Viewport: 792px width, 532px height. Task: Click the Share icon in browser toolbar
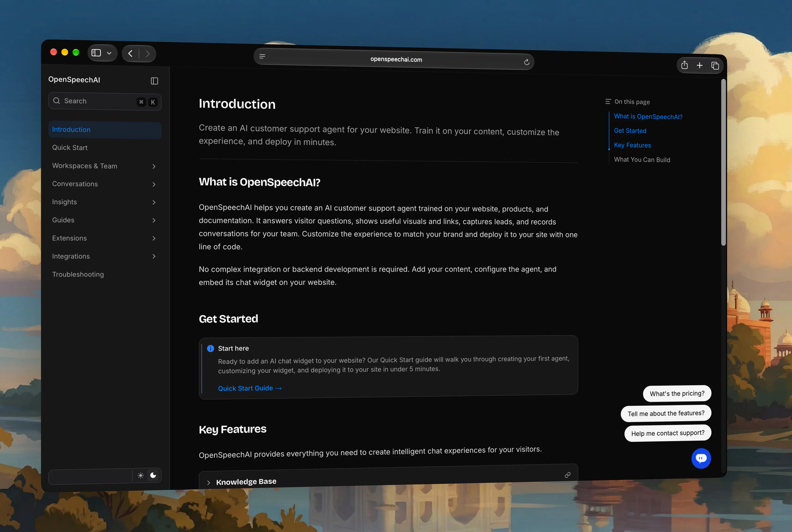pyautogui.click(x=684, y=65)
